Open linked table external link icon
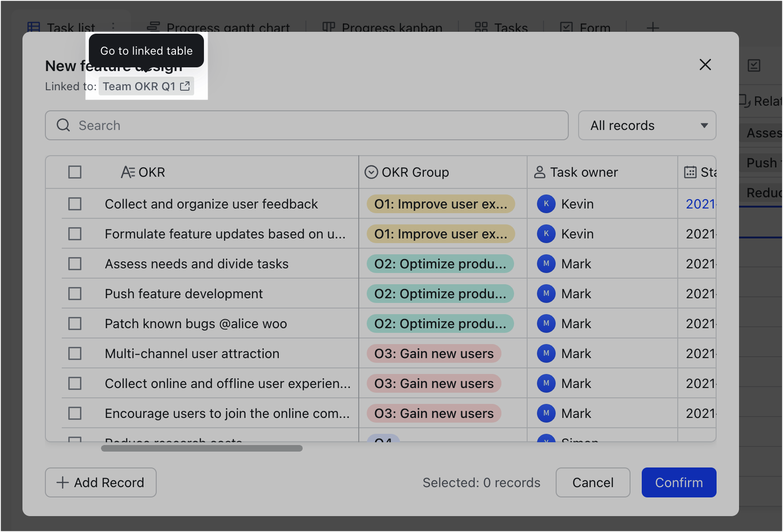Image resolution: width=783 pixels, height=532 pixels. click(185, 86)
